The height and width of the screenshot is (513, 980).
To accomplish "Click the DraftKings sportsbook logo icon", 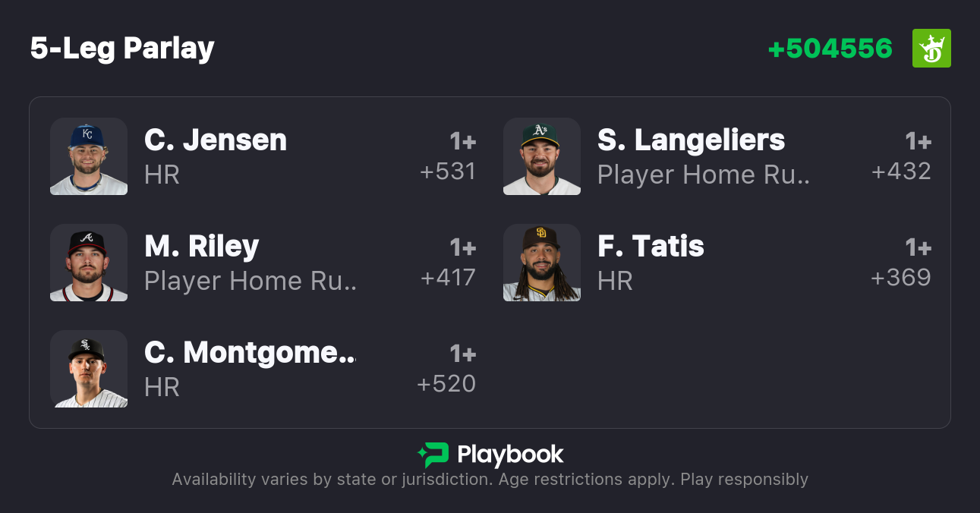I will pyautogui.click(x=931, y=49).
